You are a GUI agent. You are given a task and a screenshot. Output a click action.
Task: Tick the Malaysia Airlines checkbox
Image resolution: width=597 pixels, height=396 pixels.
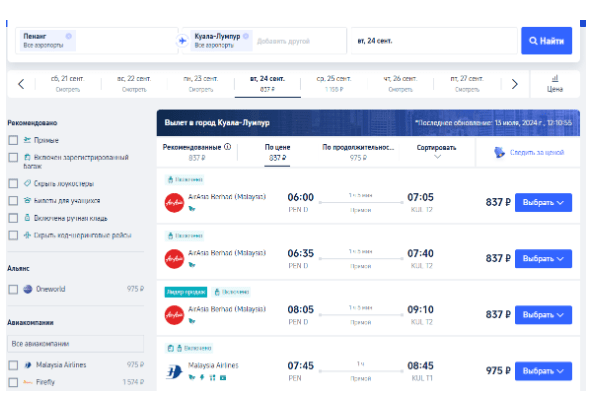coord(13,365)
